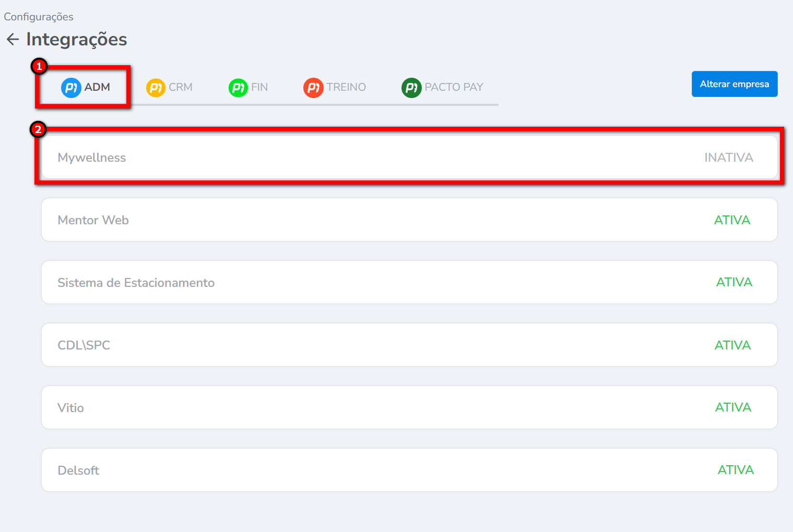Click the blue ADM module icon

70,88
